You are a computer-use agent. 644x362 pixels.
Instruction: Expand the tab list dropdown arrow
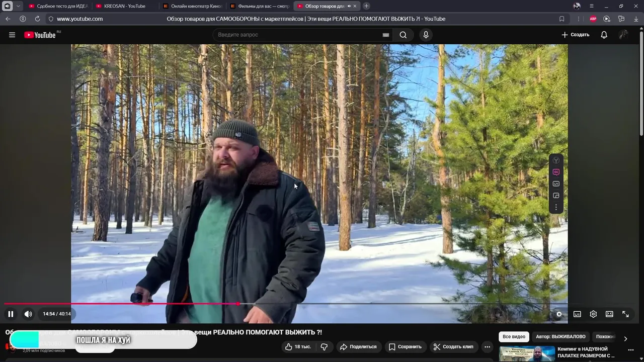click(19, 6)
